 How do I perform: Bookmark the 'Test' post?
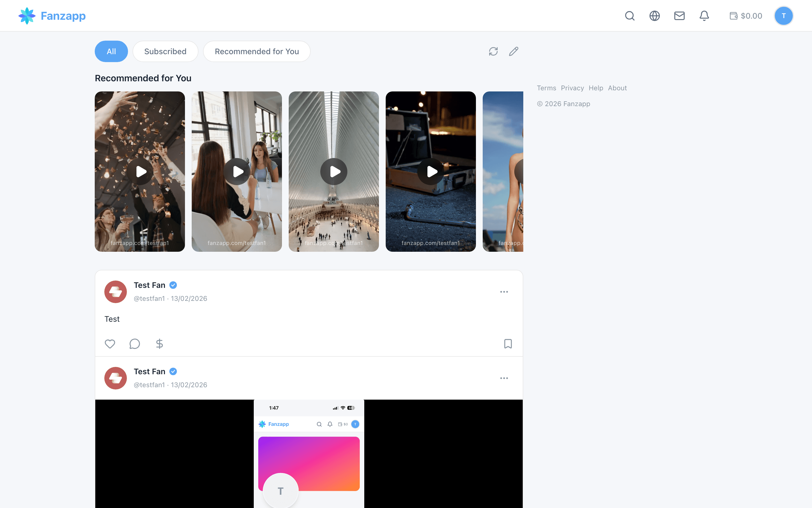[x=508, y=344]
